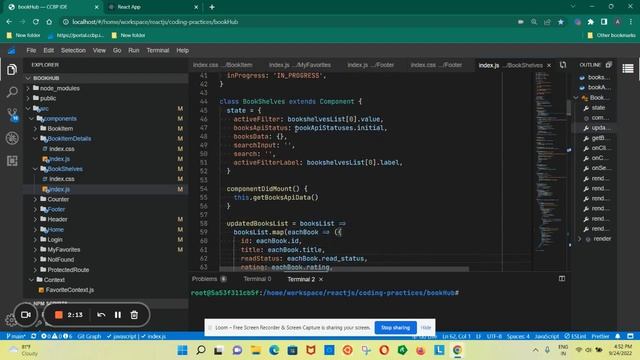The width and height of the screenshot is (640, 360).
Task: Click Git Graph in the status bar
Action: click(89, 336)
